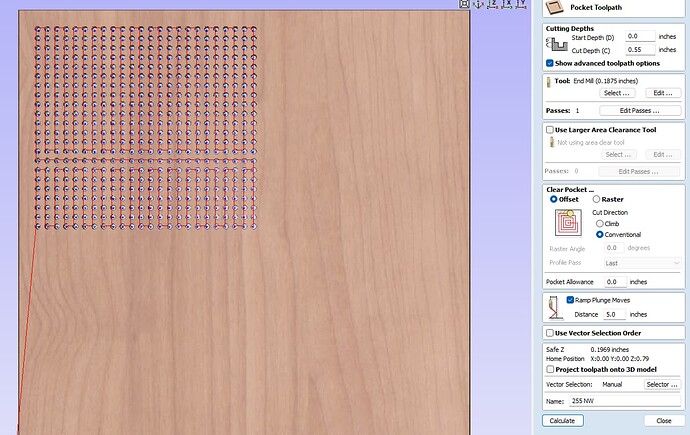Click Edit Passes for area clearance tool

click(639, 172)
